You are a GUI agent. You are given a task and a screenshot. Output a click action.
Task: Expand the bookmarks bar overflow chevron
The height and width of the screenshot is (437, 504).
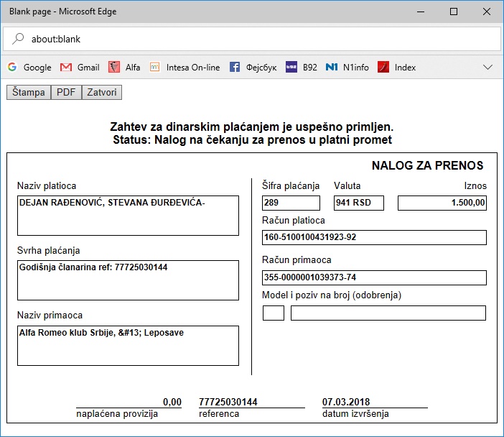click(x=487, y=67)
